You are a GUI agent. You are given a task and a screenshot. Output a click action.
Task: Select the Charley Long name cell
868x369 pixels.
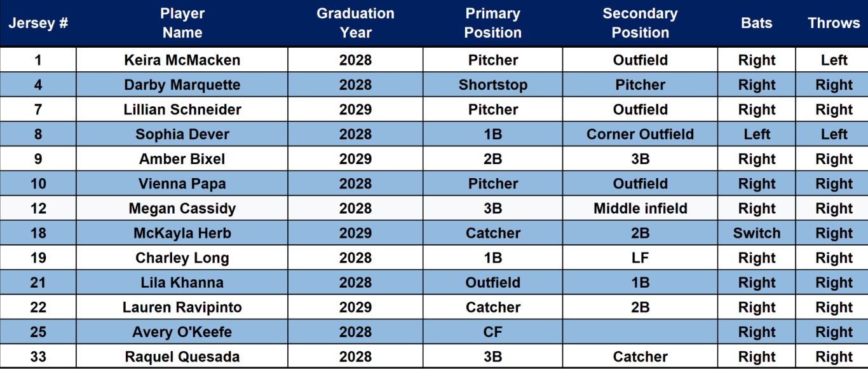tap(182, 258)
